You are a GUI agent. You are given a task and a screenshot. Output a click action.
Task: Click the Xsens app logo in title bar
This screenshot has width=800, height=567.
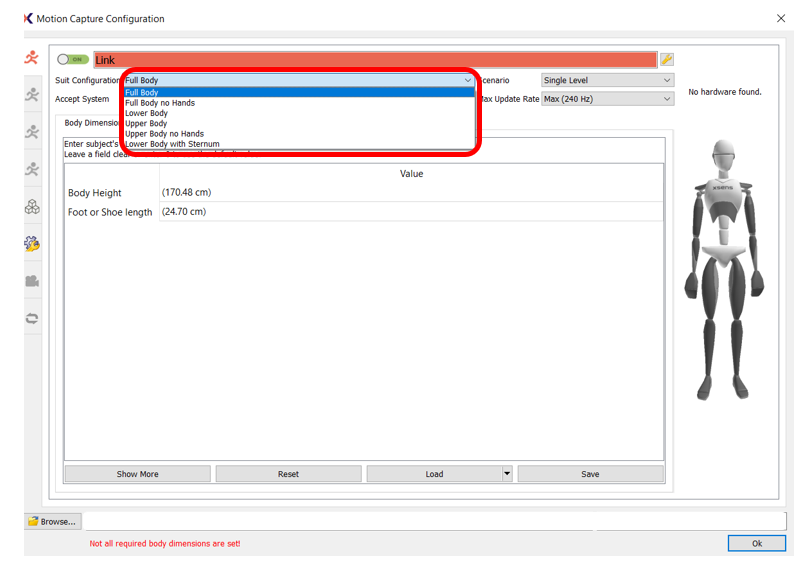tap(28, 18)
